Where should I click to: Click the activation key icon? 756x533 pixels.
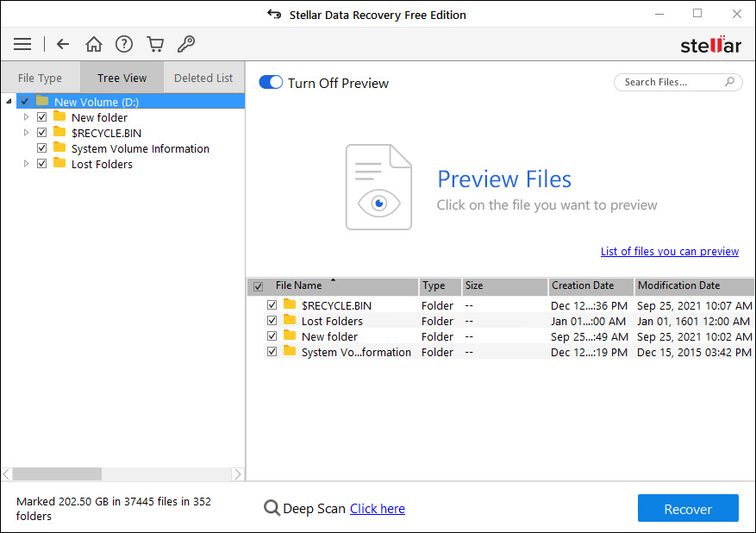pyautogui.click(x=186, y=44)
